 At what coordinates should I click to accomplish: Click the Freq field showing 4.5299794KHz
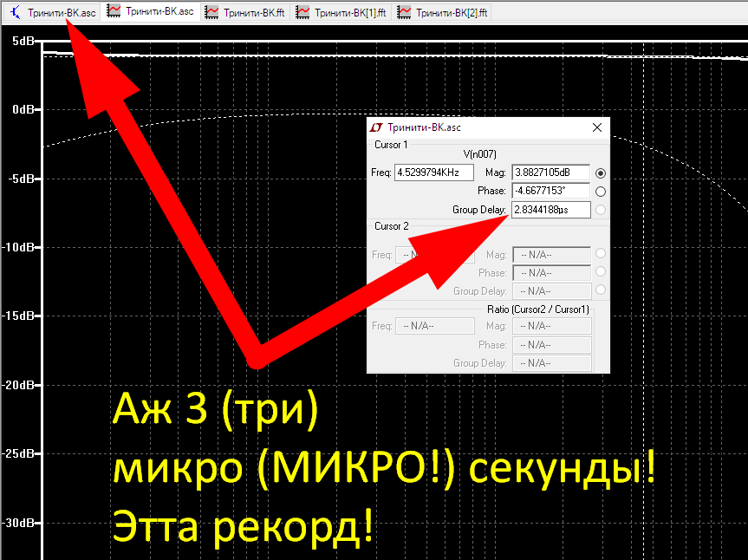[434, 172]
